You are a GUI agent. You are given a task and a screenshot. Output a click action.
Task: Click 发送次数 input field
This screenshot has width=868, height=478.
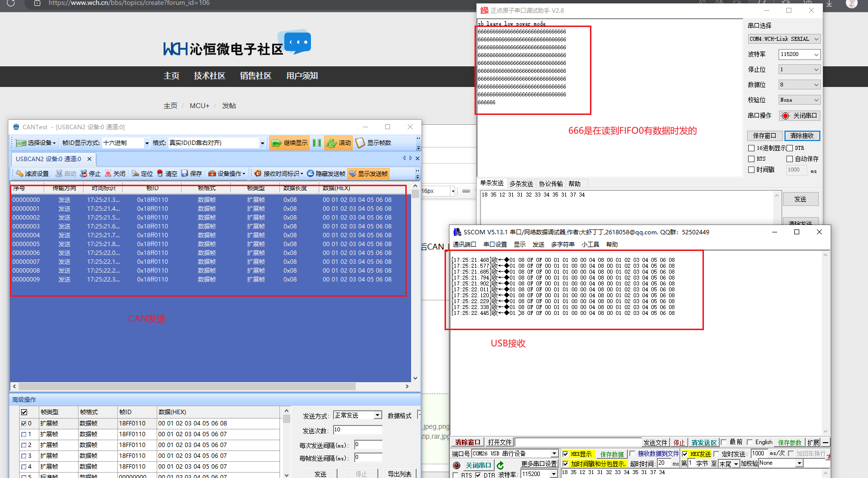358,430
